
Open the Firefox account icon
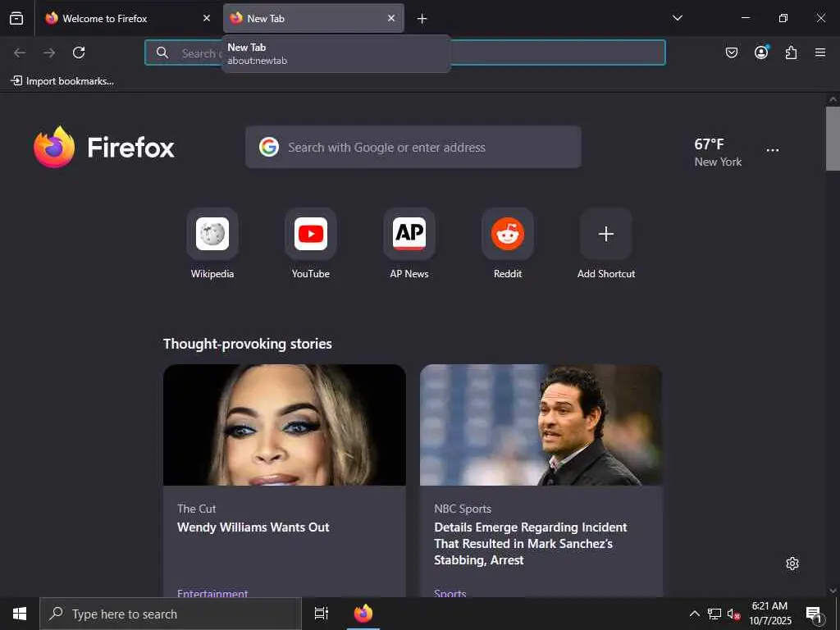click(x=761, y=52)
